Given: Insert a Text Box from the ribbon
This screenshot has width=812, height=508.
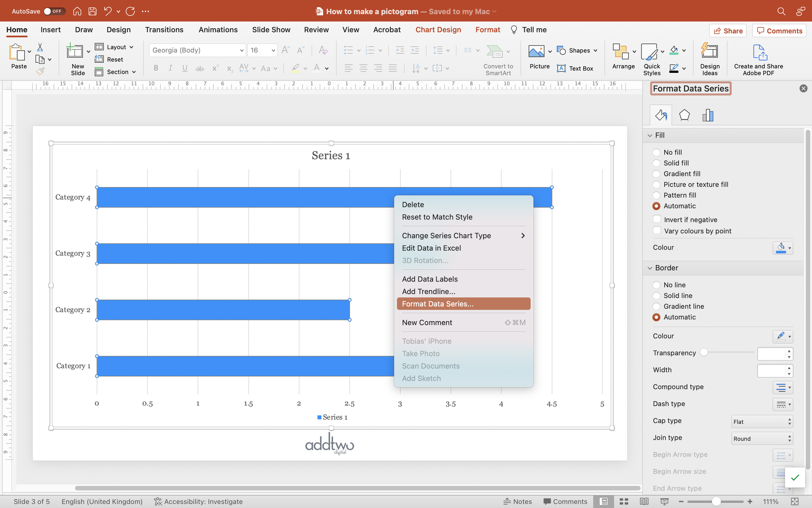Looking at the screenshot, I should point(575,69).
